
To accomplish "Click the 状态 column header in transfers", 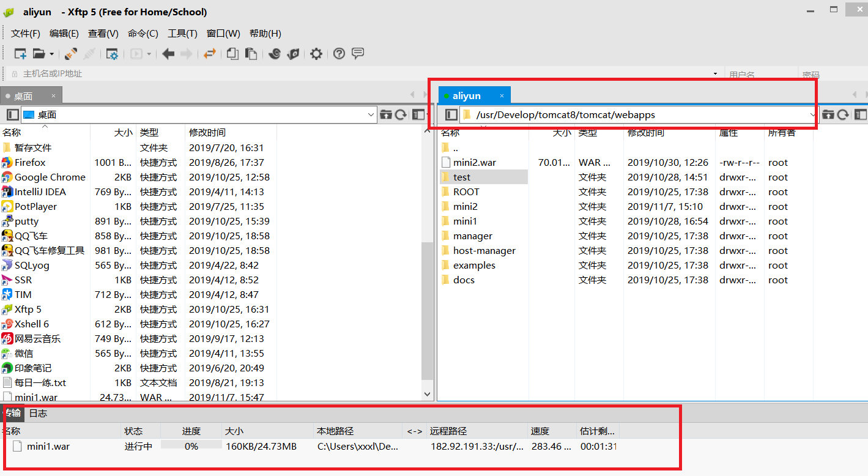I will [141, 431].
